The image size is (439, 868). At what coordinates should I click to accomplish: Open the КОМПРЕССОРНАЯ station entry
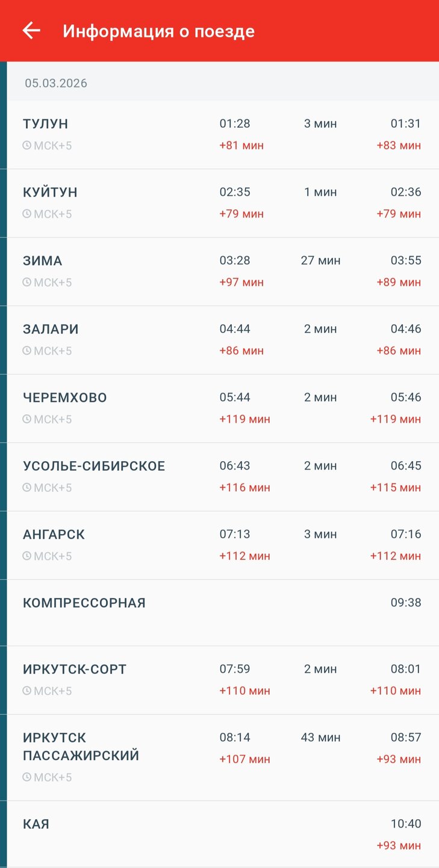pos(84,603)
